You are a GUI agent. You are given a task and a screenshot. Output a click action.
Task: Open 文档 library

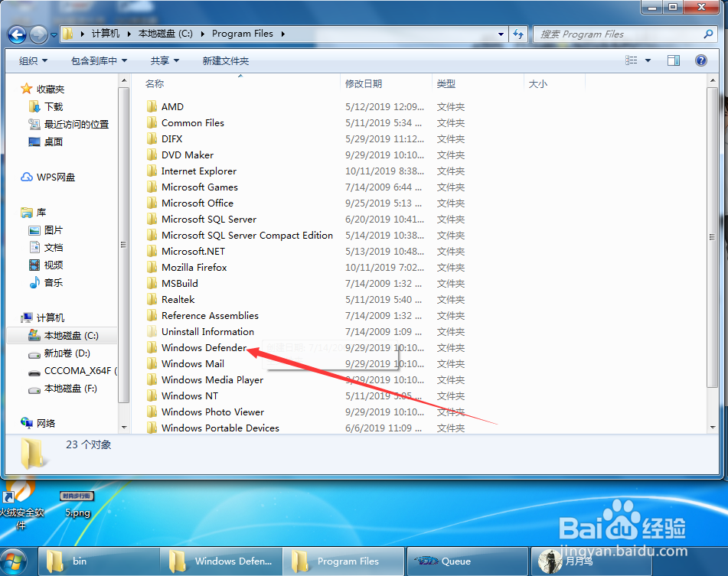point(53,248)
